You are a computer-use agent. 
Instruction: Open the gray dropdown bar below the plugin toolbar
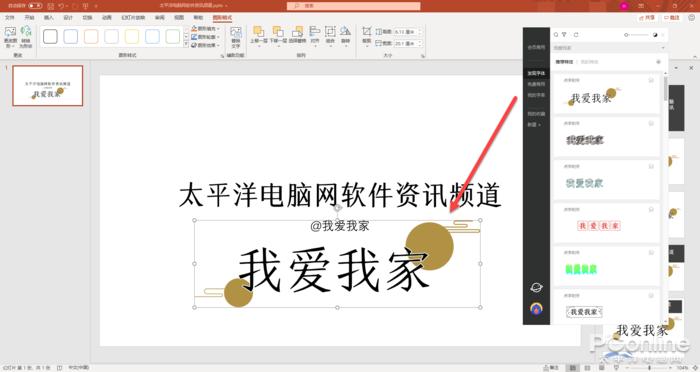609,47
